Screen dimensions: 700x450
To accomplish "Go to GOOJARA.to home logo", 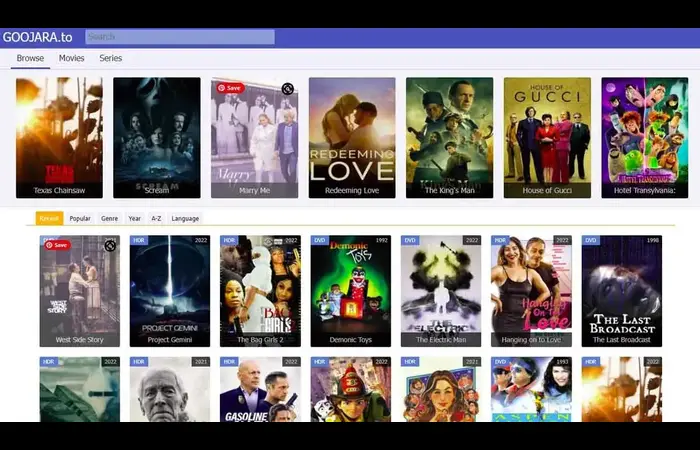I will (38, 37).
